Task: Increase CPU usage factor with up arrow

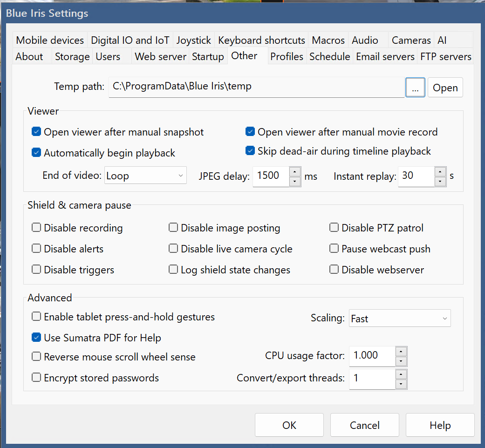Action: (401, 351)
